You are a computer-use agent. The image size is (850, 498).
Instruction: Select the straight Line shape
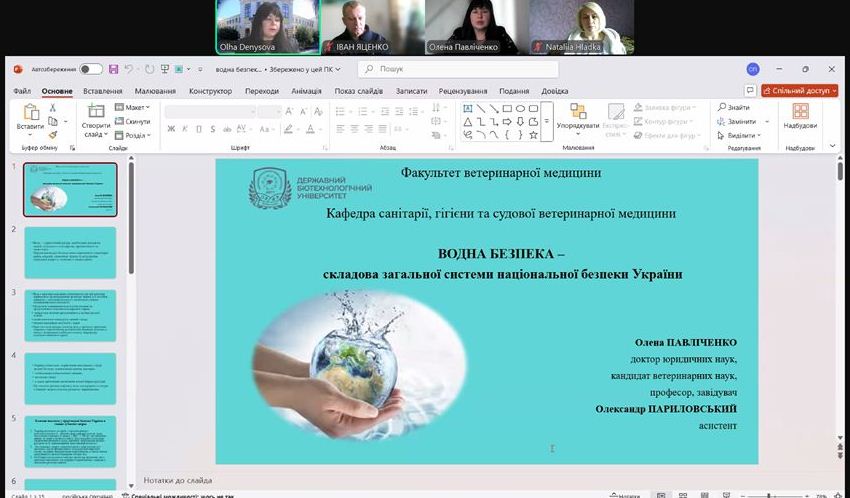pos(481,108)
